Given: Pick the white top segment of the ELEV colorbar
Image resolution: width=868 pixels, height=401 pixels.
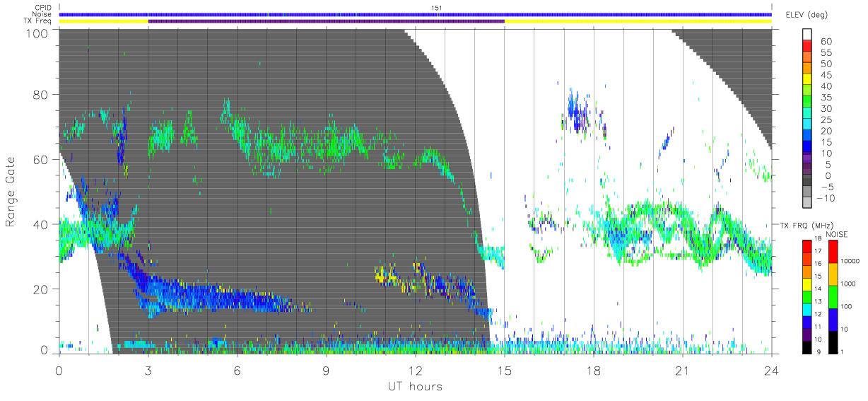Looking at the screenshot, I should click(808, 35).
